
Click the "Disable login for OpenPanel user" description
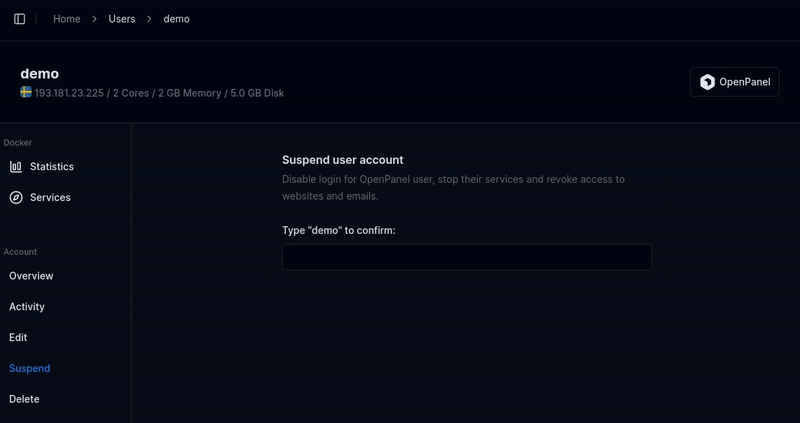454,187
